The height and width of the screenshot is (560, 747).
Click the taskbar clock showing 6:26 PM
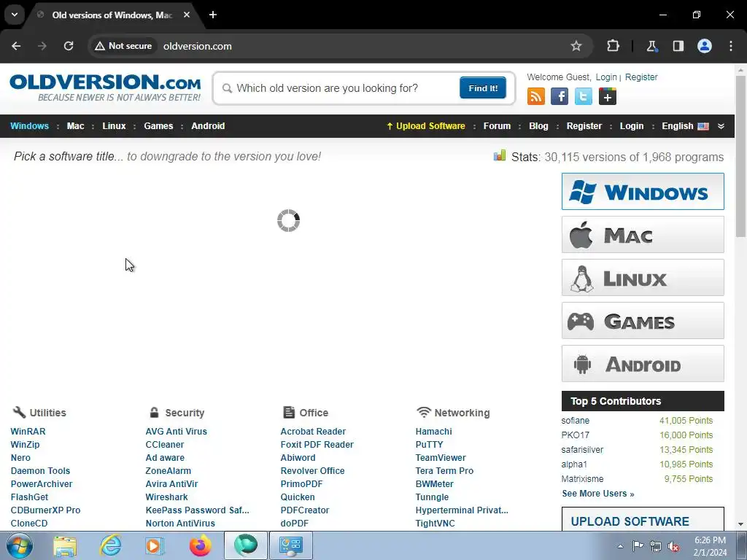[x=710, y=546]
